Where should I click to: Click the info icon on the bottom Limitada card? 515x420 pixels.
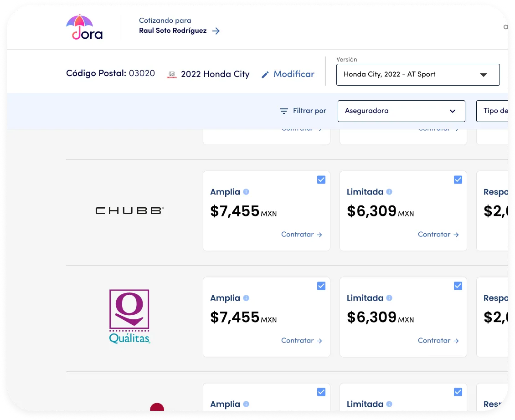tap(389, 404)
